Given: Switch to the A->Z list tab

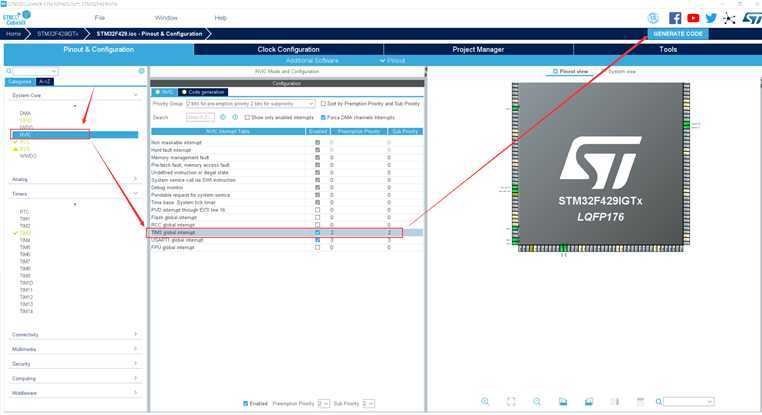Looking at the screenshot, I should (x=45, y=82).
